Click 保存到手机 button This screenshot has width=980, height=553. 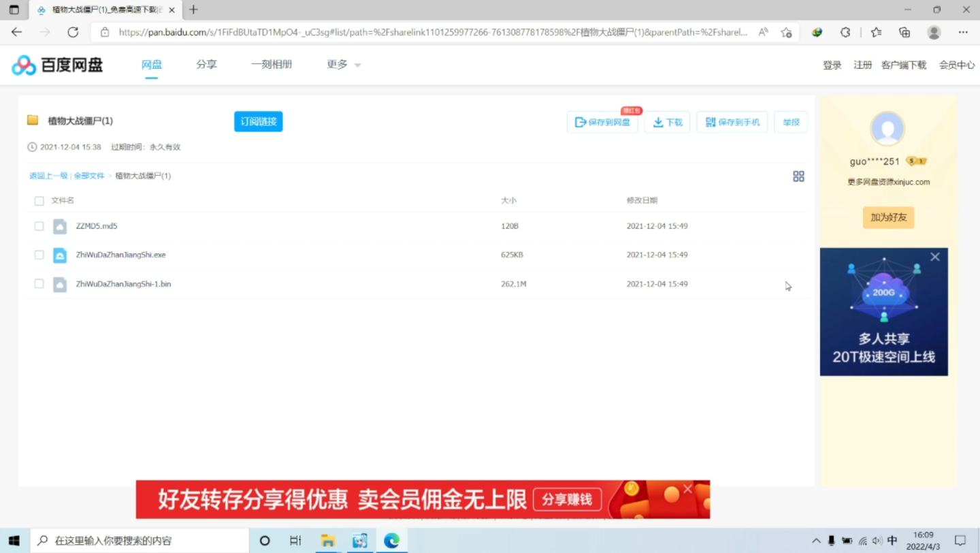tap(732, 122)
